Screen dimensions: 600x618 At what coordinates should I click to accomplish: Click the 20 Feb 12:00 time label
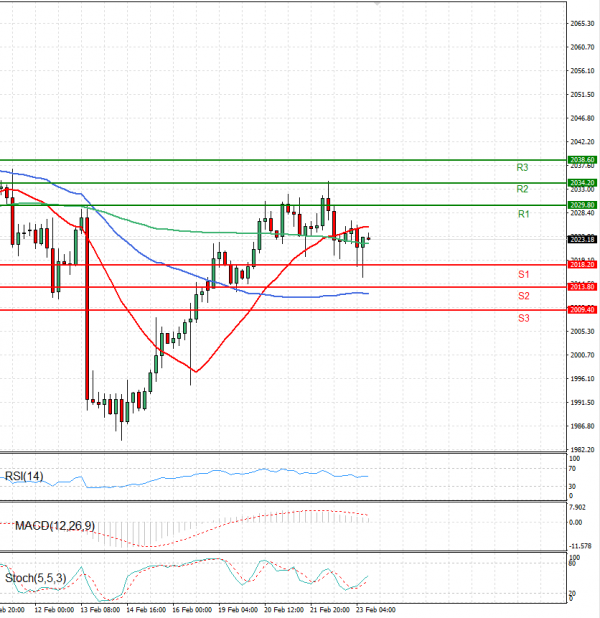pos(284,610)
